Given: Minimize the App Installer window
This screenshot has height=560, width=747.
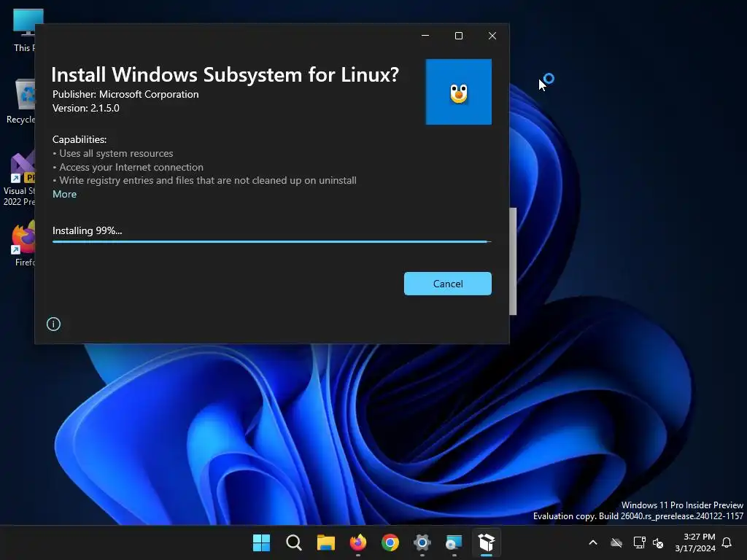Looking at the screenshot, I should pyautogui.click(x=425, y=36).
